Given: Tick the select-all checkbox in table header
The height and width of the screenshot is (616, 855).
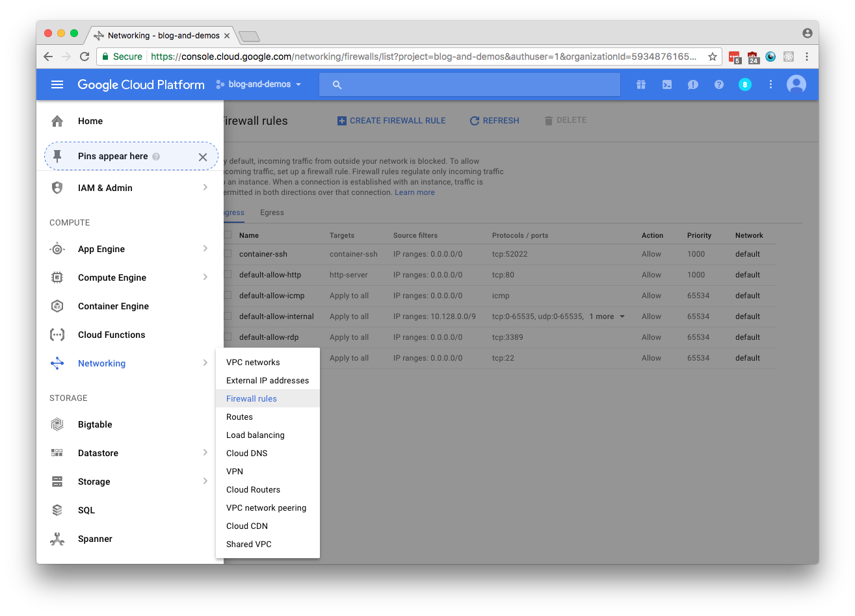Looking at the screenshot, I should pyautogui.click(x=228, y=235).
